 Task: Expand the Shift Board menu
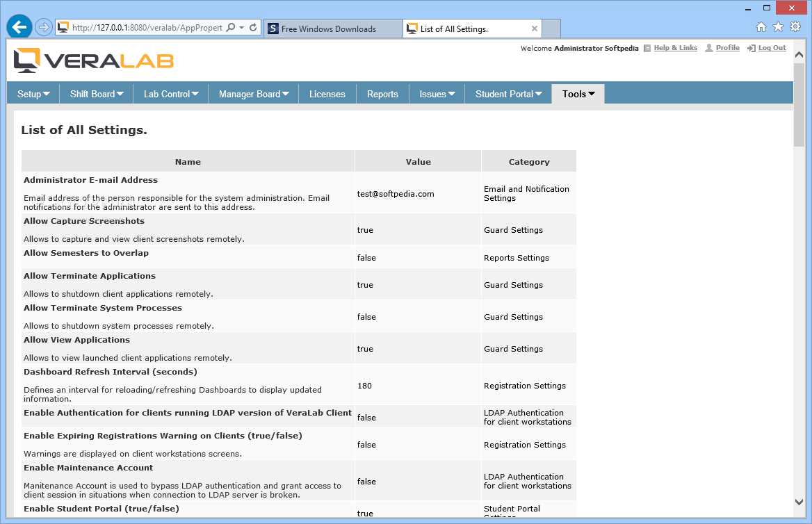point(97,94)
